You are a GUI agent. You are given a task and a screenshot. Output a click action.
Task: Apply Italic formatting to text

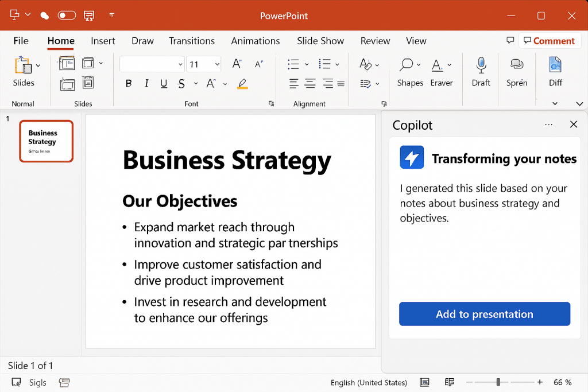146,84
